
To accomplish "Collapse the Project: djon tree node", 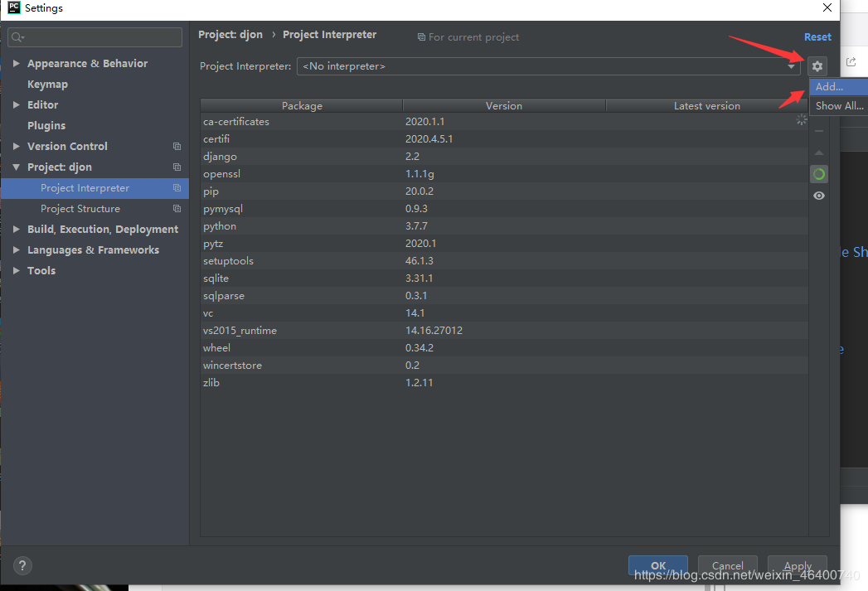I will click(x=17, y=167).
